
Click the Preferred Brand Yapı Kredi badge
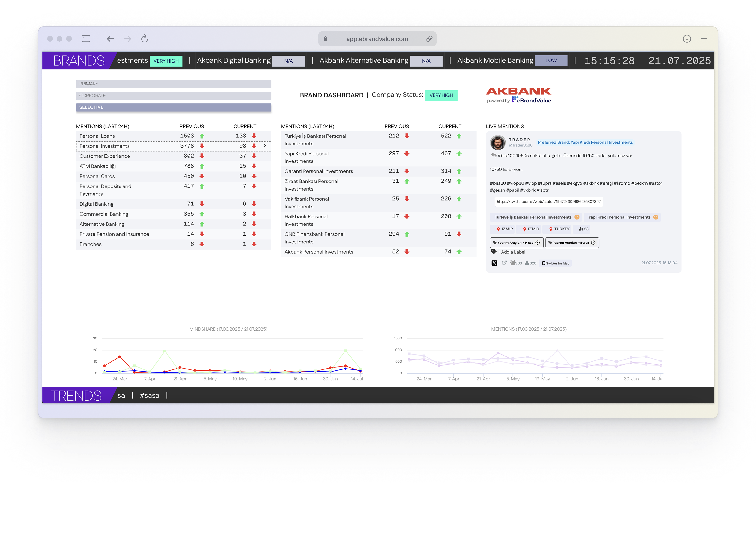585,142
